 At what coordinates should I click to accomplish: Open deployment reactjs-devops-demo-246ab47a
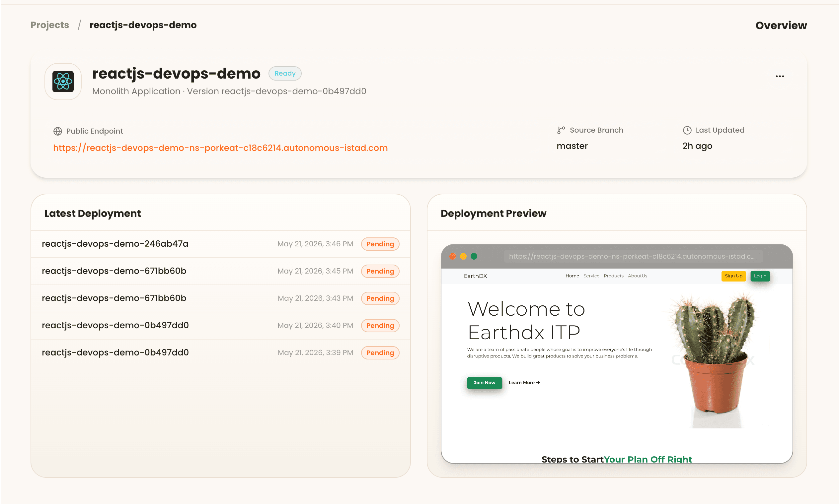click(221, 244)
